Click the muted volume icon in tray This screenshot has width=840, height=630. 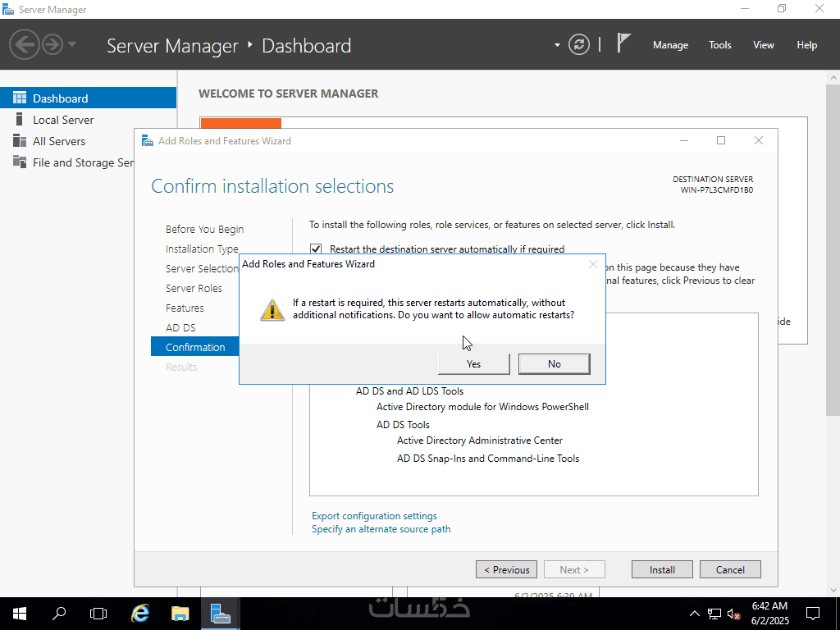click(x=733, y=614)
